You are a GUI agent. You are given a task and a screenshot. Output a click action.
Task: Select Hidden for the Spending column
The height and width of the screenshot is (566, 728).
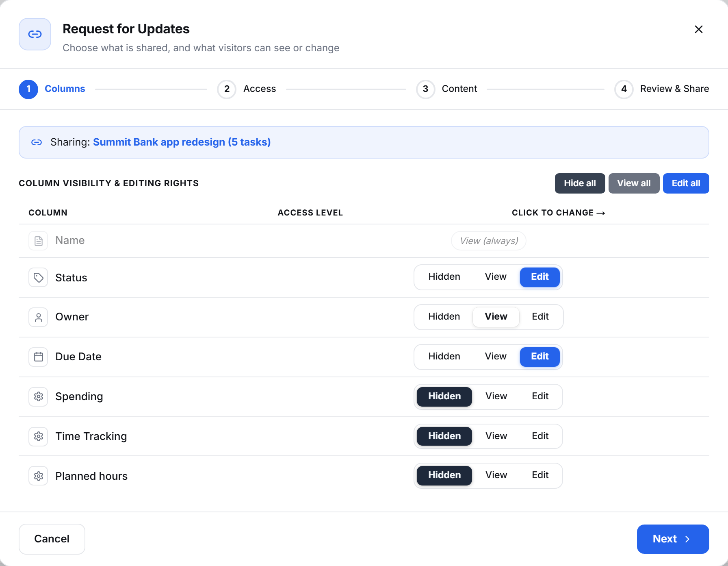(444, 396)
